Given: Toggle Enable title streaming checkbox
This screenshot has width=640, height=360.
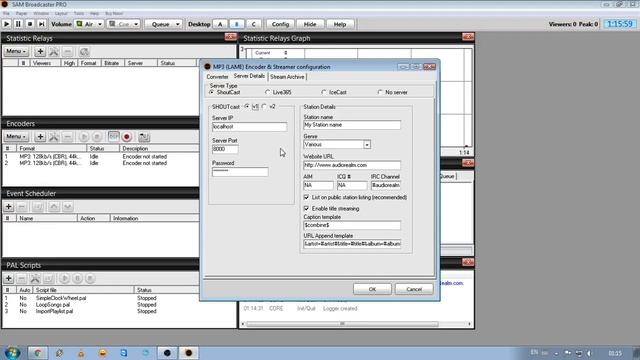Looking at the screenshot, I should (307, 209).
